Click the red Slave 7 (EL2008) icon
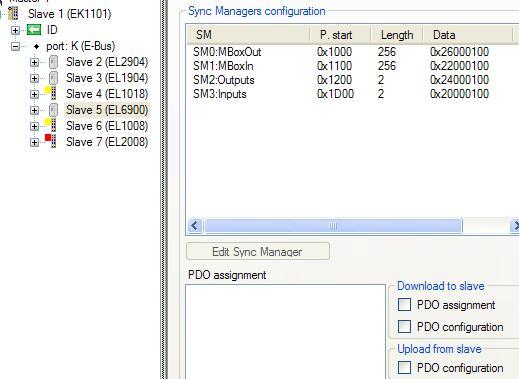 point(51,141)
